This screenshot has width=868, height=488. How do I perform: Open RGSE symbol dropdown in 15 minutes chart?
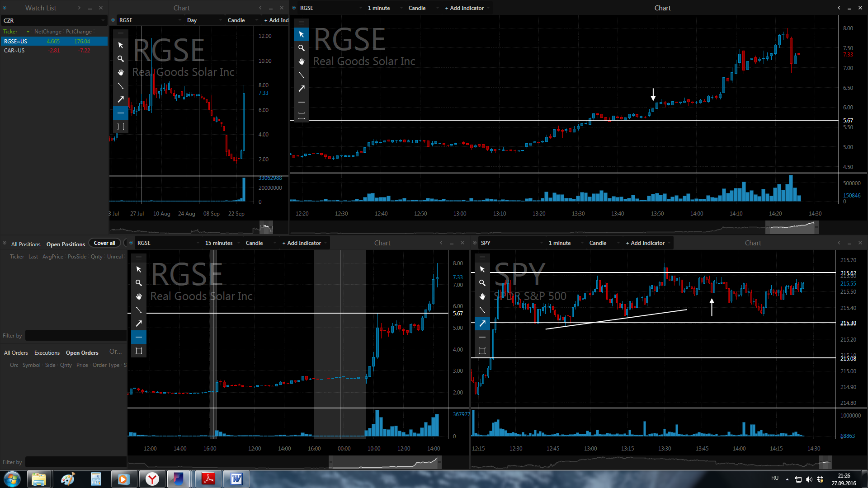click(167, 243)
